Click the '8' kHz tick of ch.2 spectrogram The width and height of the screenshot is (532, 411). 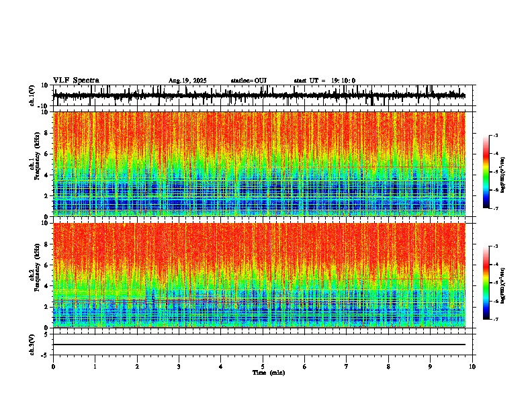(x=46, y=244)
